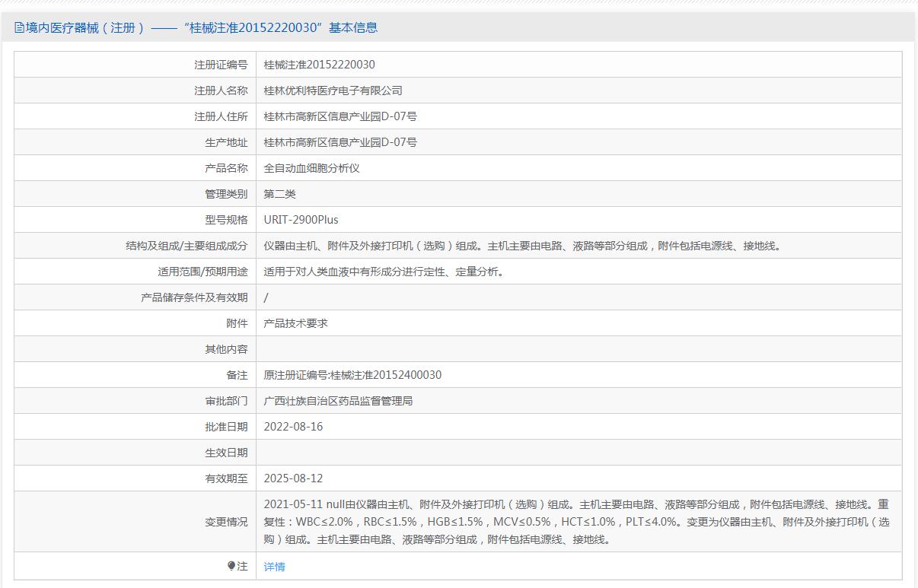
Task: Click management class value 第二类
Action: [x=279, y=194]
